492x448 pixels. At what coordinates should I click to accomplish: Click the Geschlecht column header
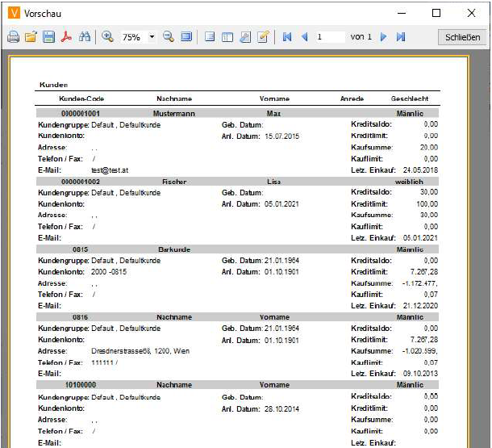click(410, 98)
